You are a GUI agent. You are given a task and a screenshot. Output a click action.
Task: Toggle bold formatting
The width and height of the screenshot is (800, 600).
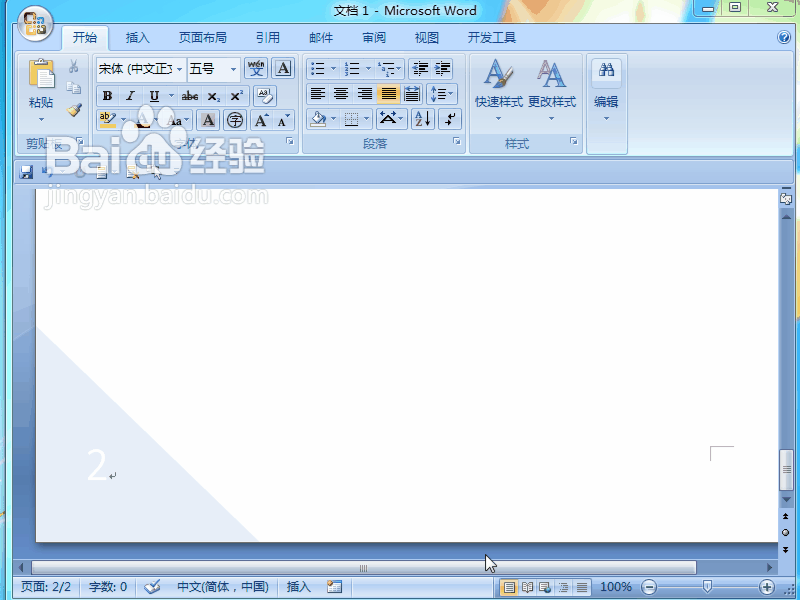click(109, 95)
